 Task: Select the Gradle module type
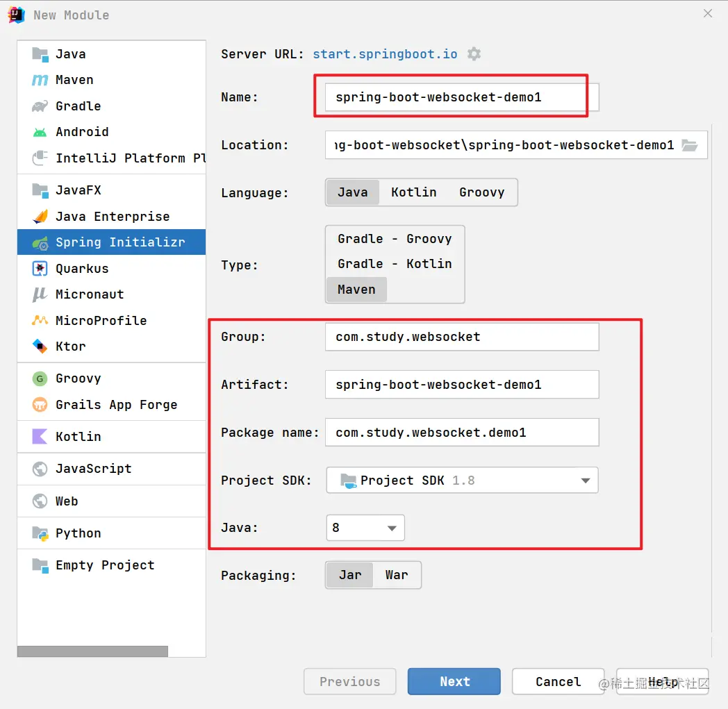[111, 106]
